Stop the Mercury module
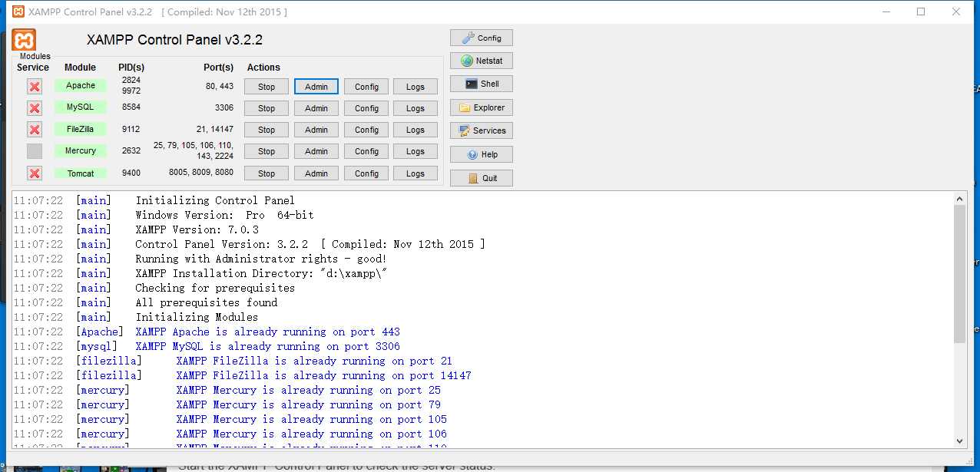The image size is (980, 472). point(267,151)
